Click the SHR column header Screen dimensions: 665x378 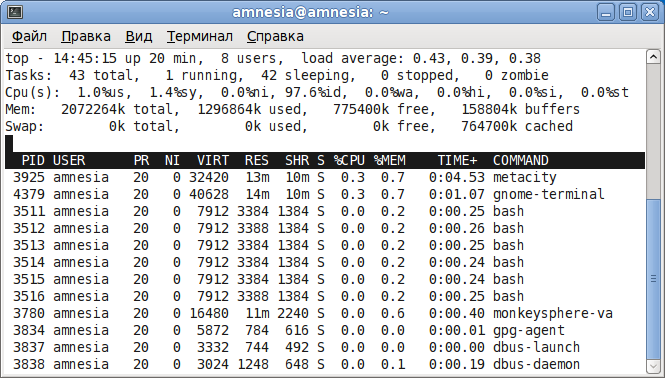click(297, 160)
